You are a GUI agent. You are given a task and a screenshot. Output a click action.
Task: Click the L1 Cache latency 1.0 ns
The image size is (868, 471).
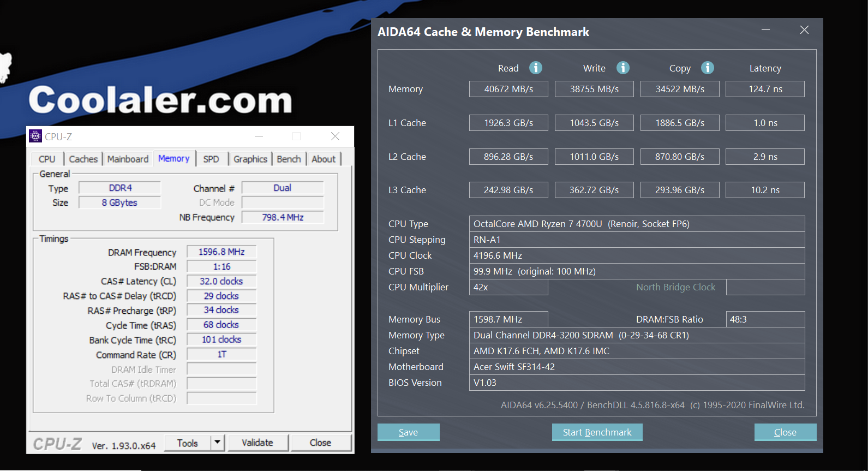(x=765, y=123)
